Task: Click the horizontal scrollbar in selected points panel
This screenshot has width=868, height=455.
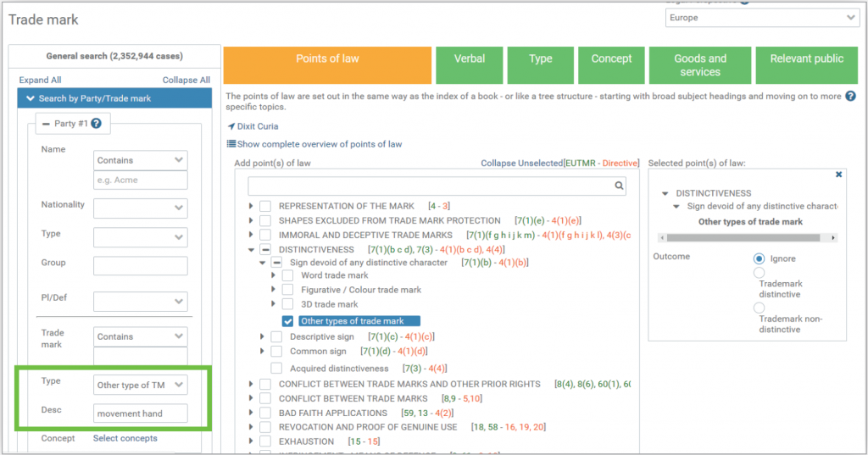Action: coord(746,238)
